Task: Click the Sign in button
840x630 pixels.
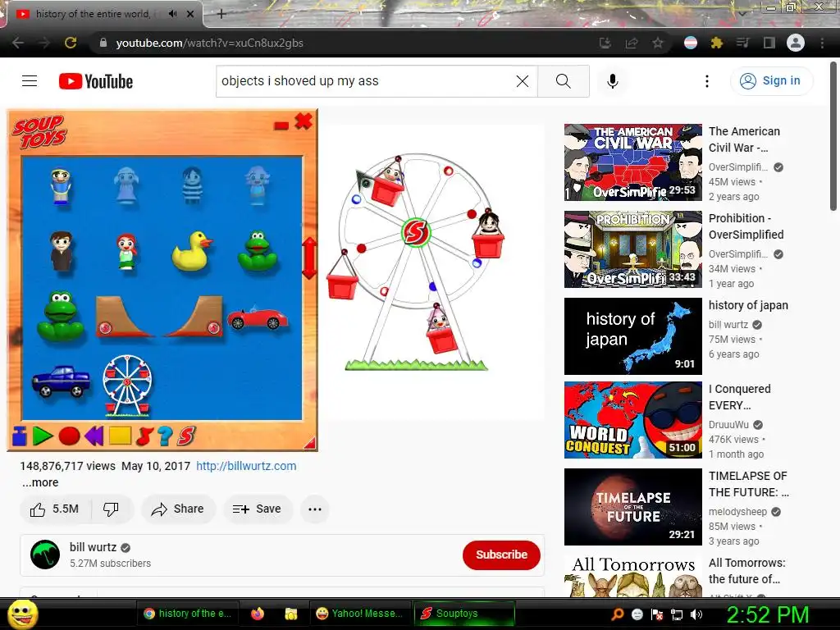Action: [x=771, y=81]
